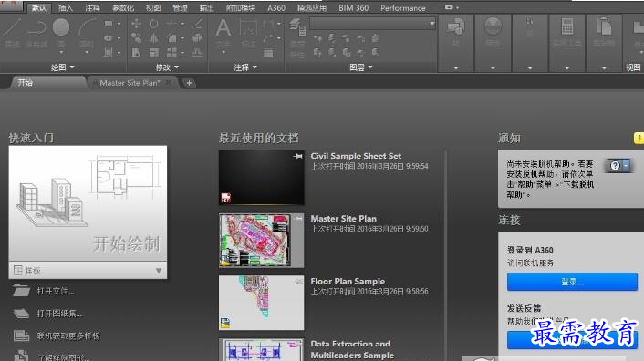Click the 开始绘制 start drawing tile
The width and height of the screenshot is (644, 361).
[88, 203]
